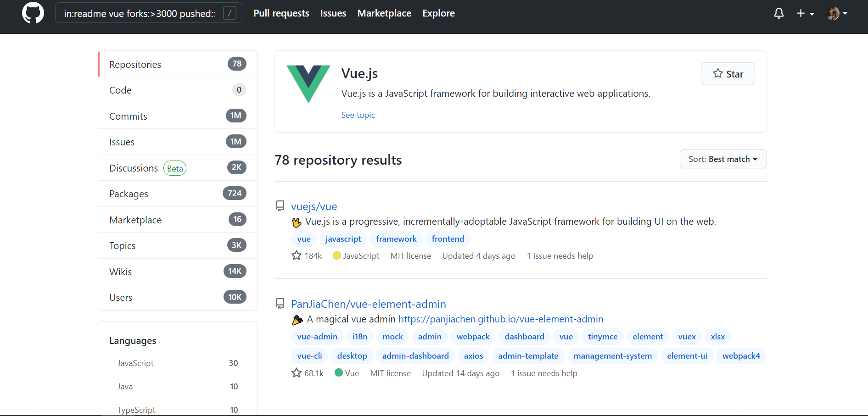
Task: Open Pull requests in the header
Action: pos(281,13)
